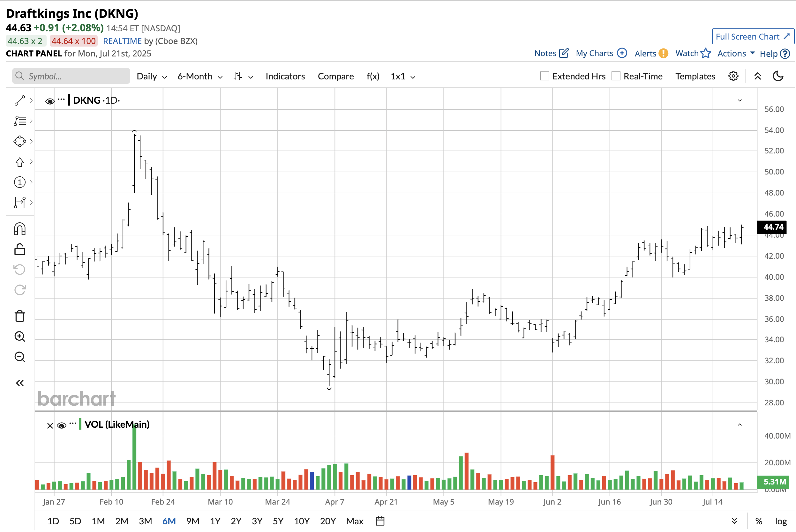Open the Fibonacci text-lines tool
Image resolution: width=796 pixels, height=532 pixels.
coord(20,121)
